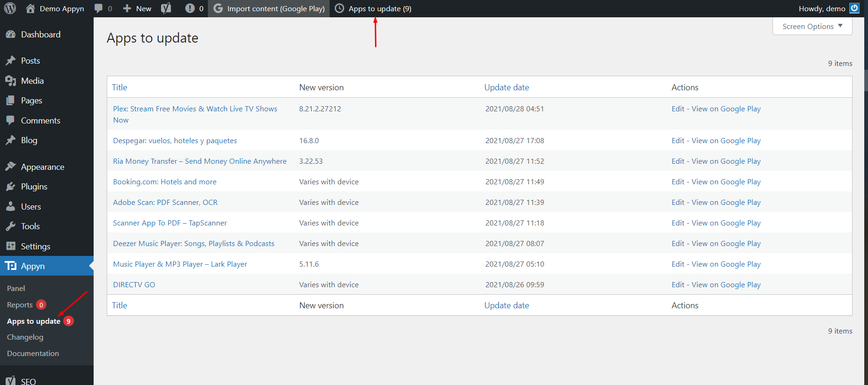868x385 pixels.
Task: Open Dashboard from the sidebar
Action: pos(41,35)
